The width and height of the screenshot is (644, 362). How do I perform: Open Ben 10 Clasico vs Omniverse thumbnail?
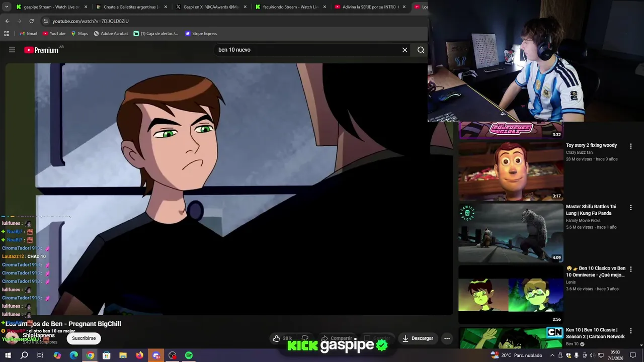[x=511, y=294]
